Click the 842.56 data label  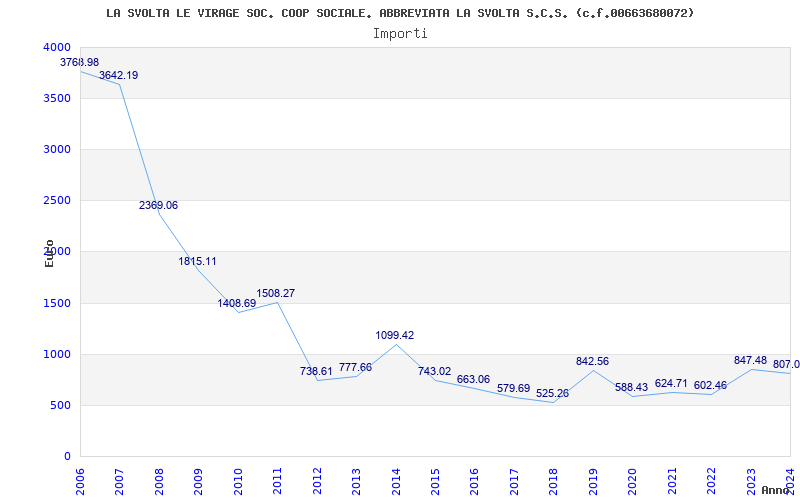[x=592, y=362]
